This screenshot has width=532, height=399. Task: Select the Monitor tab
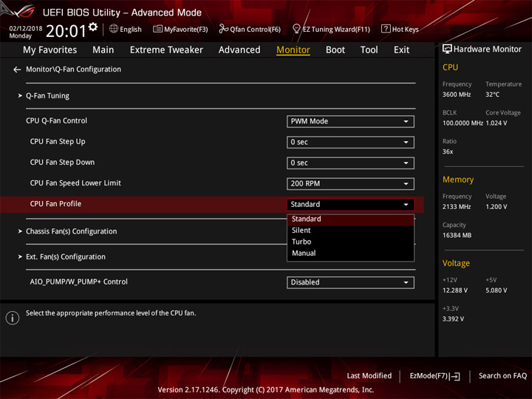(x=293, y=50)
